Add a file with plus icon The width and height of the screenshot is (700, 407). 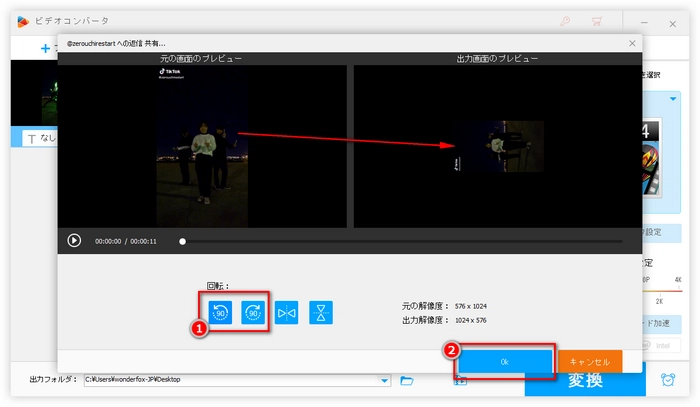tap(45, 47)
